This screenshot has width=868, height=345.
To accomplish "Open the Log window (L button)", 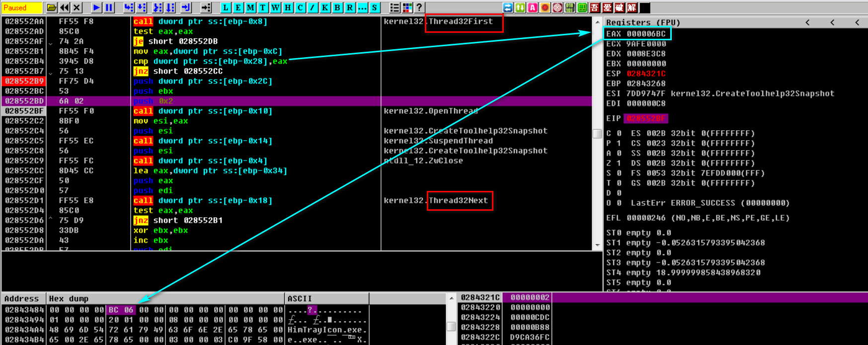I will [226, 7].
